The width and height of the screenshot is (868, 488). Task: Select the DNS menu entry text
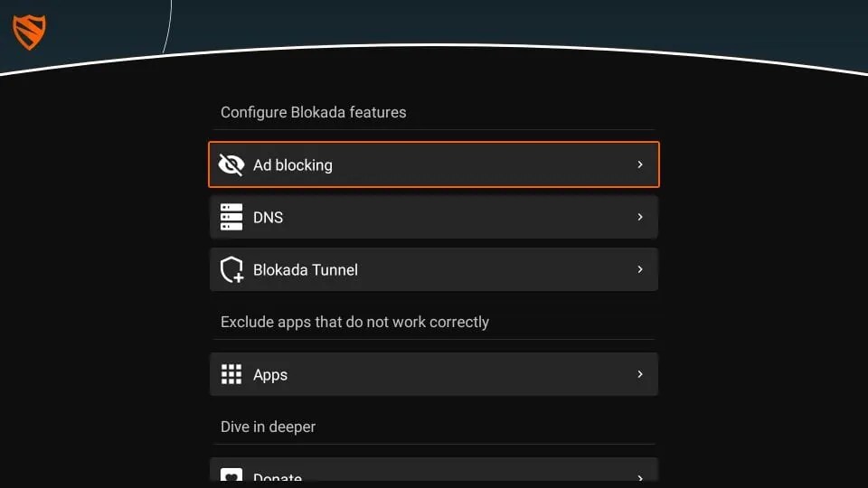pos(269,217)
